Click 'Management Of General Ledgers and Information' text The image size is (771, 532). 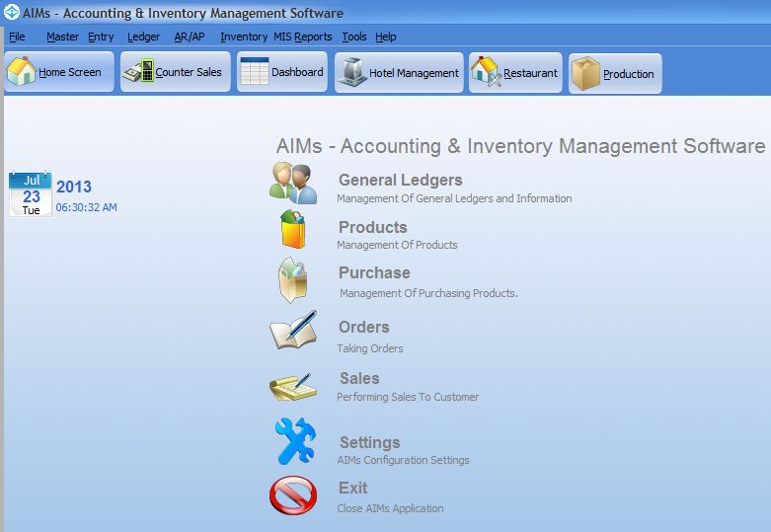tap(454, 198)
